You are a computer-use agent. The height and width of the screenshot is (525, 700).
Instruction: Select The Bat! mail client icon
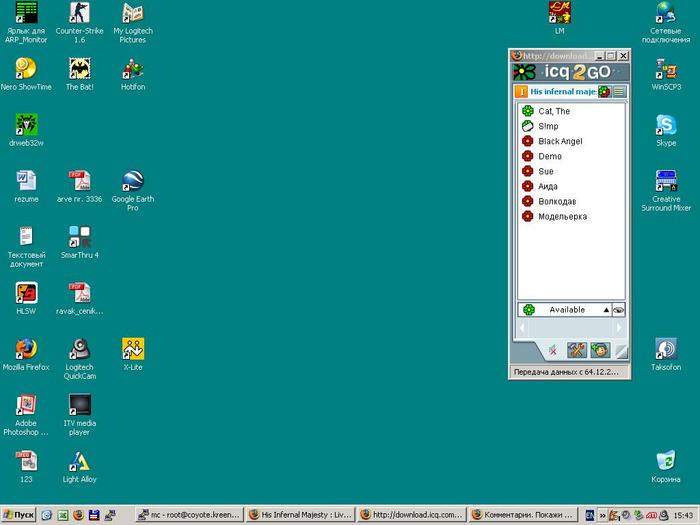pyautogui.click(x=79, y=68)
